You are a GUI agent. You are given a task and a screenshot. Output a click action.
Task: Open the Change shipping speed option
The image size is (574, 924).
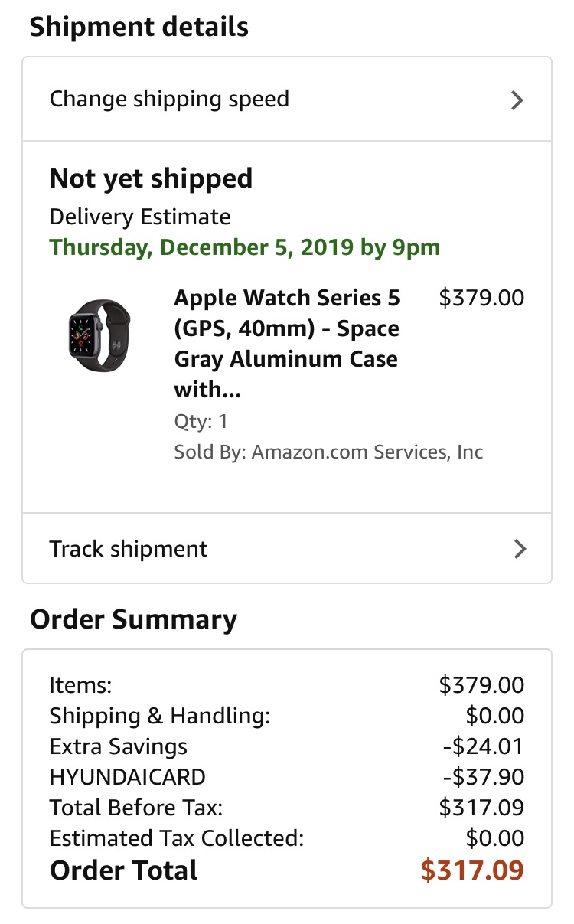pos(169,100)
